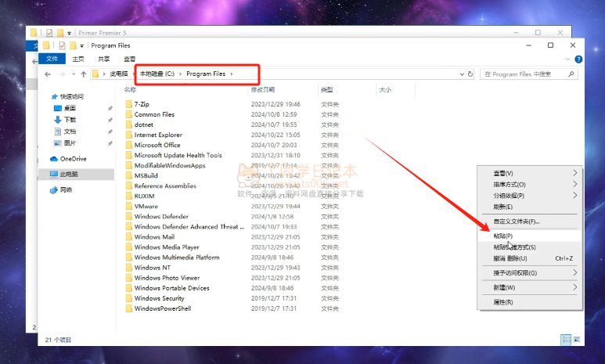Screen dimensions: 605x364
Task: Open the 共享 ribbon tab
Action: coord(103,59)
